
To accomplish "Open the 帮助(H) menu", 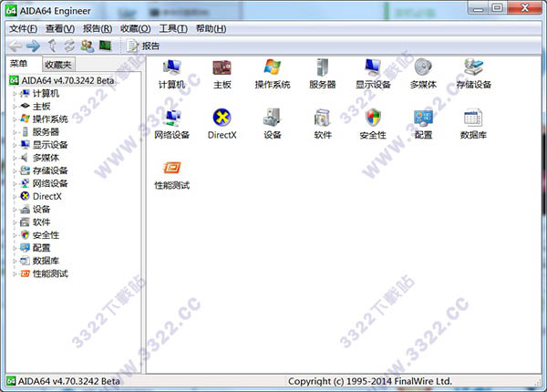I will click(211, 28).
